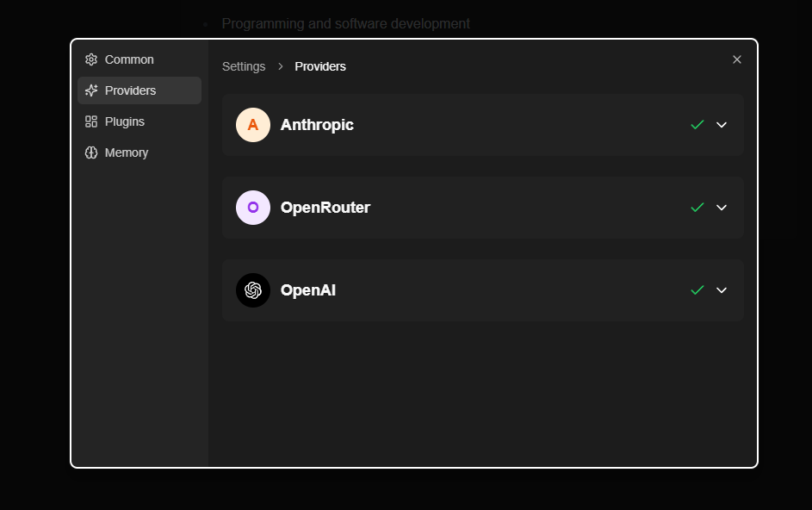This screenshot has width=812, height=510.
Task: Click the Memory brain icon
Action: tap(91, 152)
